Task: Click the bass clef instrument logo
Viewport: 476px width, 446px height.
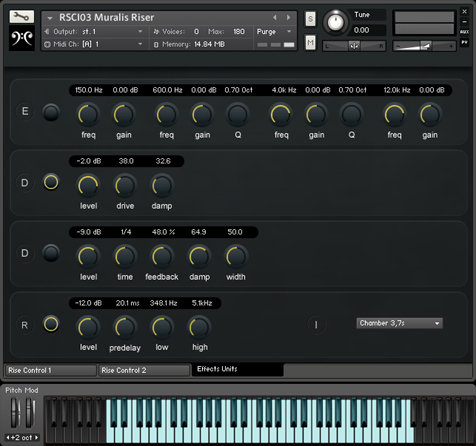Action: coord(22,38)
